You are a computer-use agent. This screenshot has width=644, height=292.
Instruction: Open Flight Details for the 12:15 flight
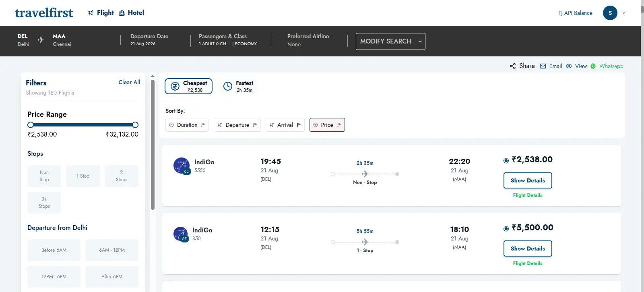[x=528, y=263]
